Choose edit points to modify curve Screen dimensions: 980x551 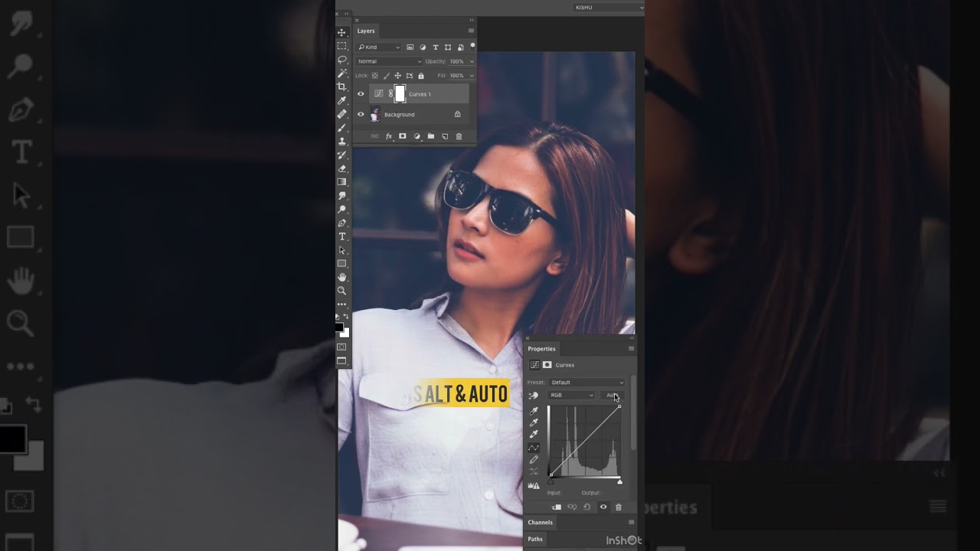click(534, 448)
